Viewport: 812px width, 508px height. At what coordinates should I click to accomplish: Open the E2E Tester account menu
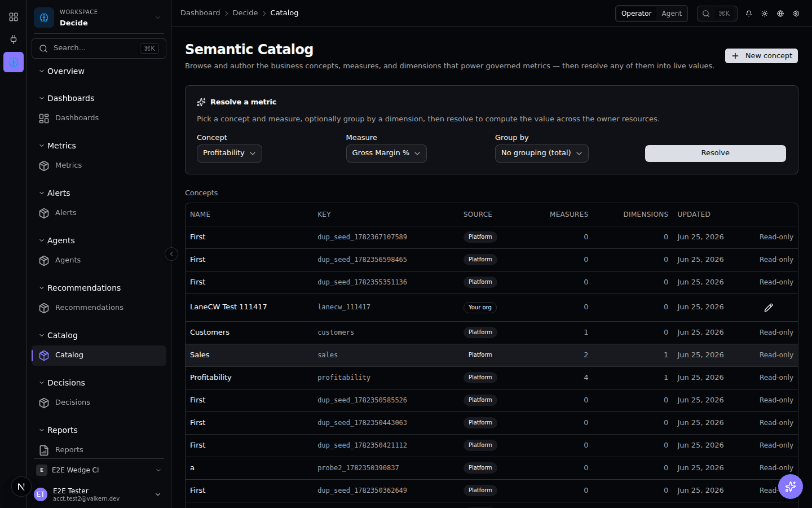(99, 494)
